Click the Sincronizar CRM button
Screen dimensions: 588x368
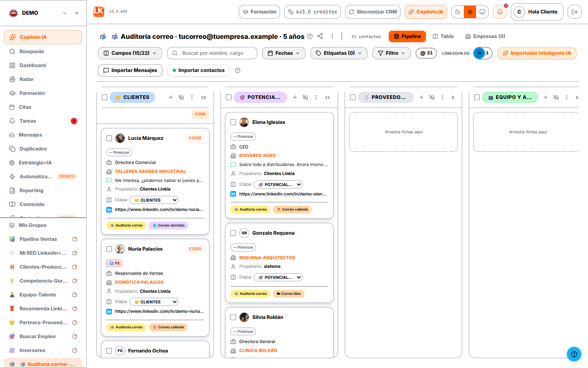[373, 12]
